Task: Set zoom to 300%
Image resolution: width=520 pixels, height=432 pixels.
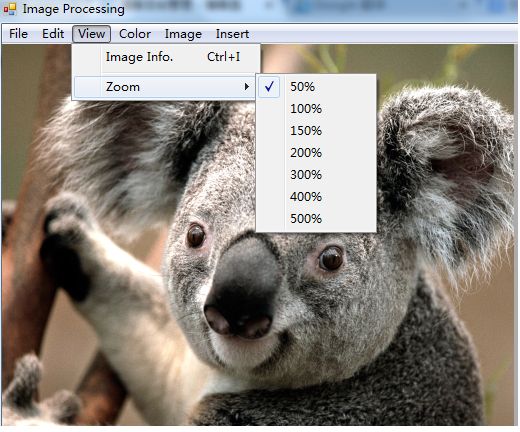Action: click(316, 175)
